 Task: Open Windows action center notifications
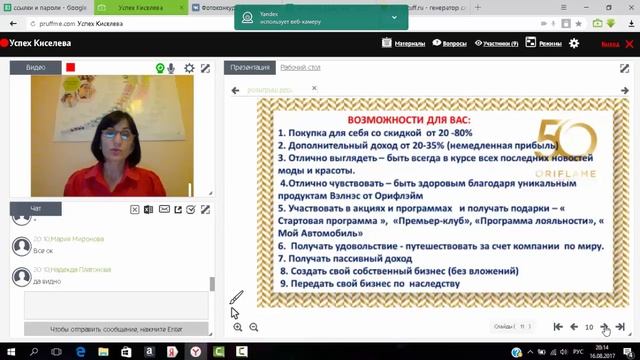tap(629, 352)
